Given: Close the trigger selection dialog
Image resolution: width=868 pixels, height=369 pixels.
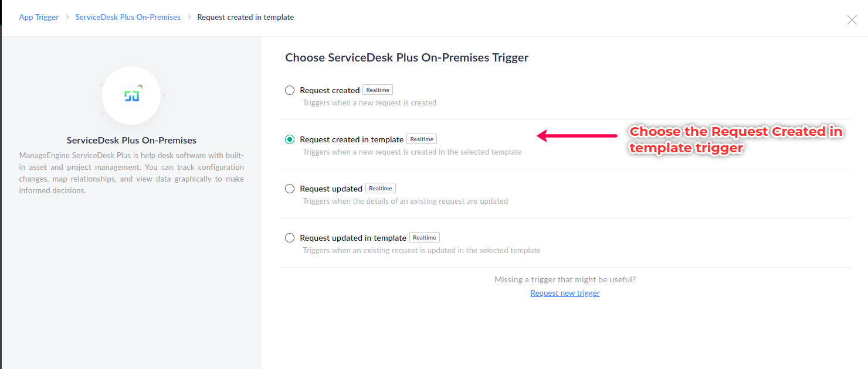Looking at the screenshot, I should point(852,20).
